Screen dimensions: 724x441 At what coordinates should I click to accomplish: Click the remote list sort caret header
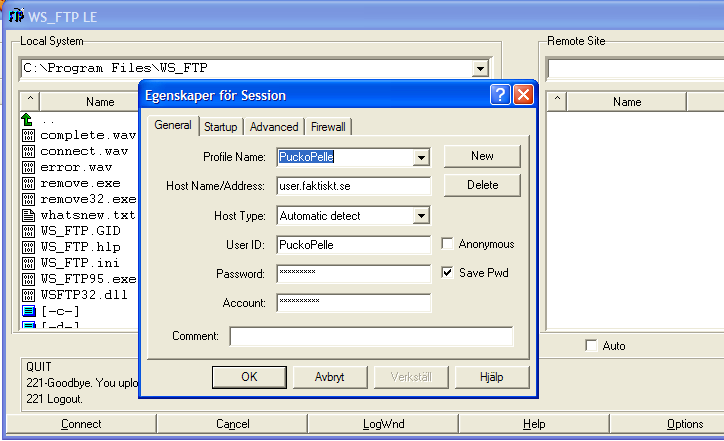coord(557,101)
